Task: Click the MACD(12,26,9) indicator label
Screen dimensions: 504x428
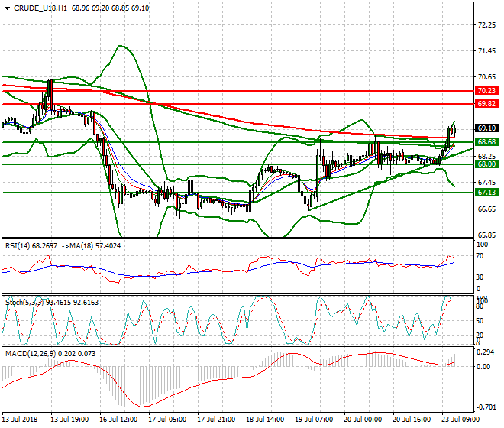Action: point(31,354)
